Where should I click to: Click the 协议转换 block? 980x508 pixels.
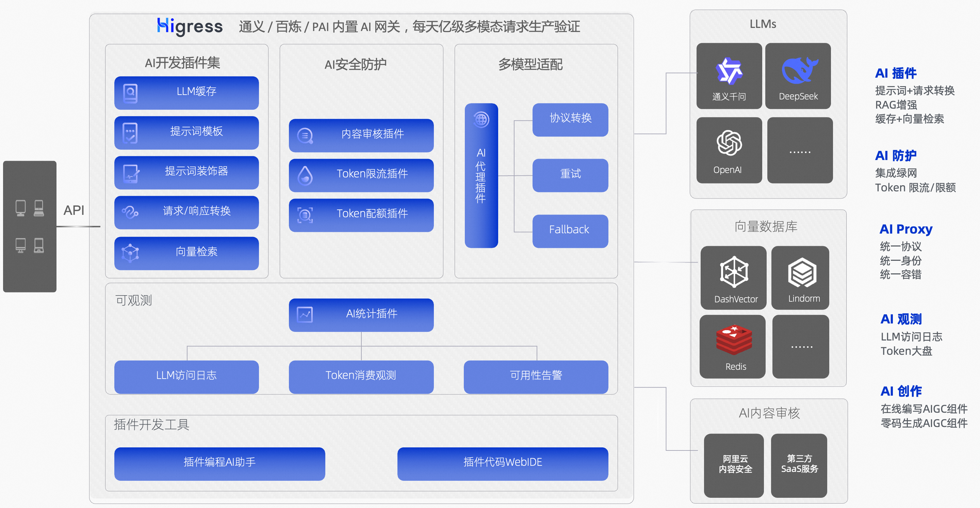(x=570, y=120)
